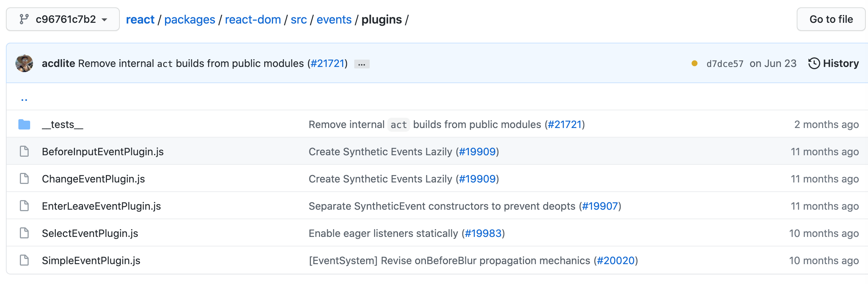868x284 pixels.
Task: Open #20020 link in SimpleEventPlugin.js row
Action: [x=616, y=260]
